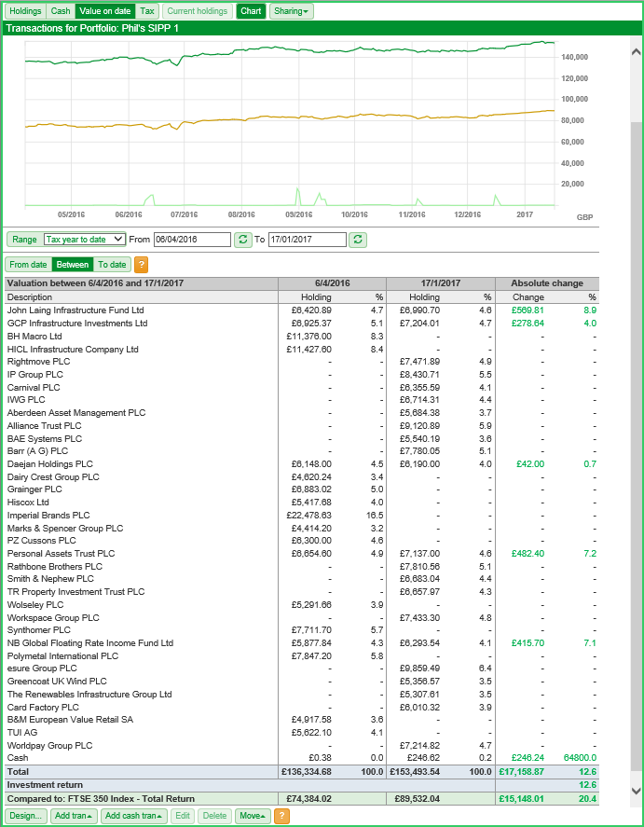Select the Cash row

[302, 758]
